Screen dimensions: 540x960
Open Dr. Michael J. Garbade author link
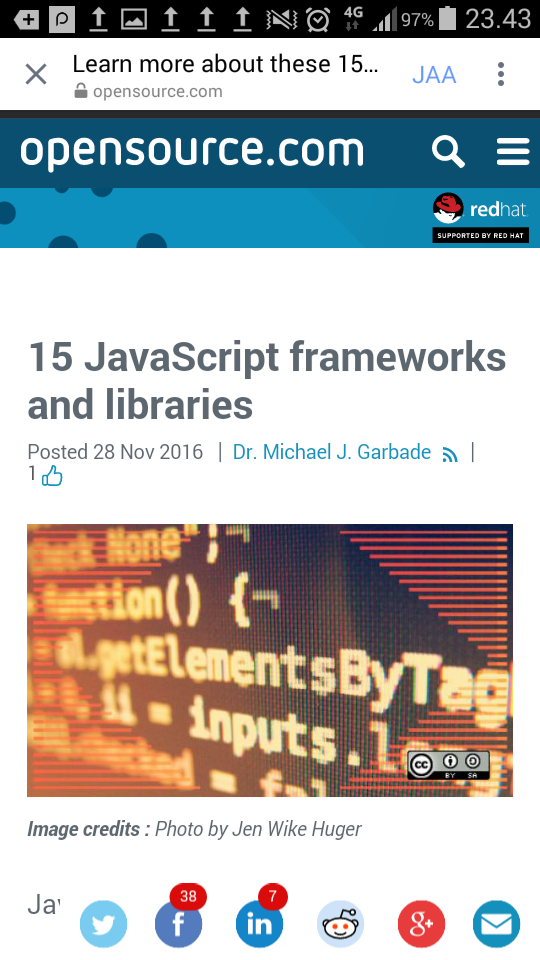(332, 452)
